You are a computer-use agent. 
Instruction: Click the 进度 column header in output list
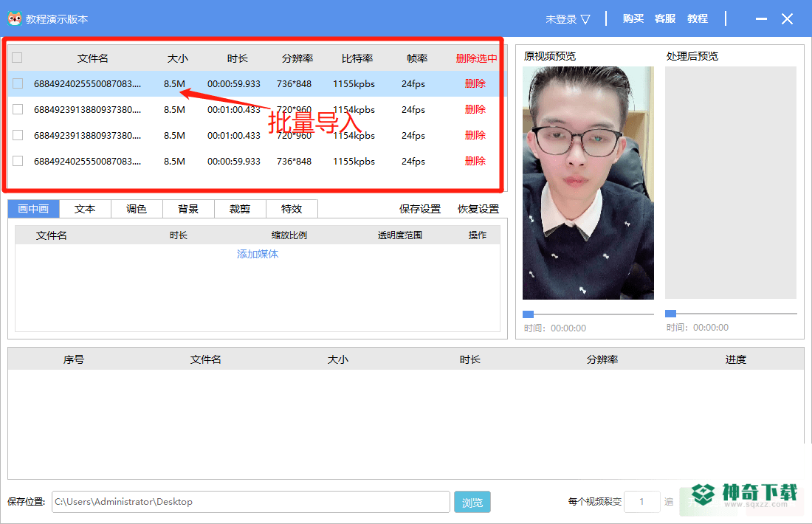(735, 359)
